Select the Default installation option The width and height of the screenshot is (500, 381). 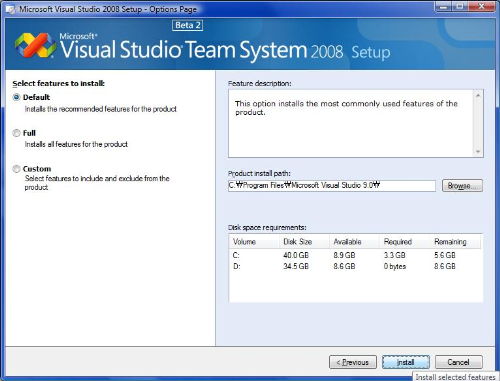16,97
